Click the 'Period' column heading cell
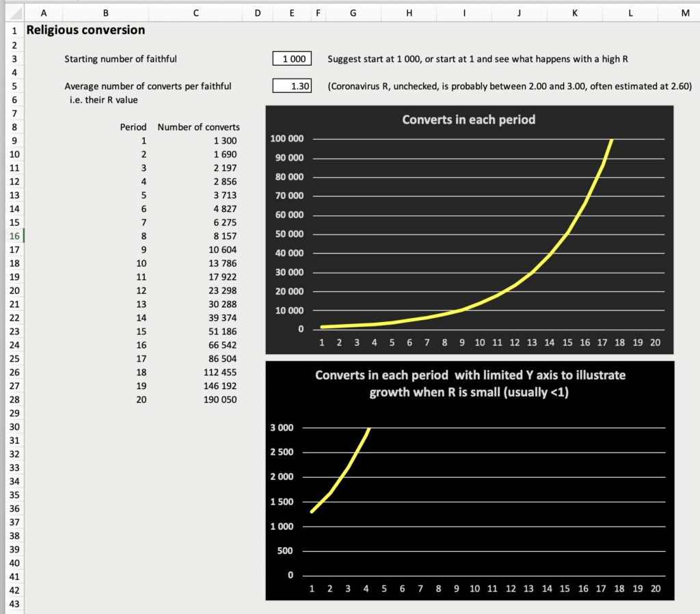This screenshot has height=614, width=700. click(133, 127)
